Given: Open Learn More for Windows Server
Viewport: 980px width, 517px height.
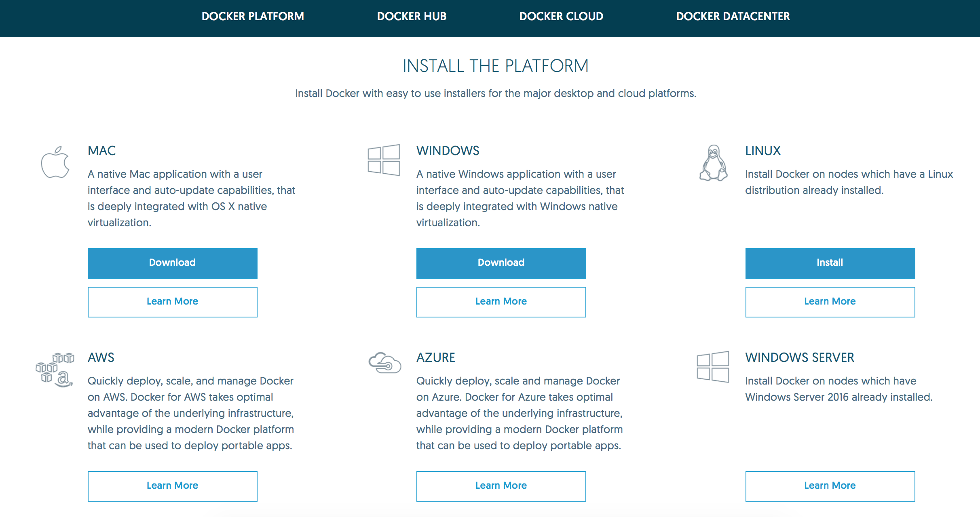Looking at the screenshot, I should pyautogui.click(x=830, y=486).
